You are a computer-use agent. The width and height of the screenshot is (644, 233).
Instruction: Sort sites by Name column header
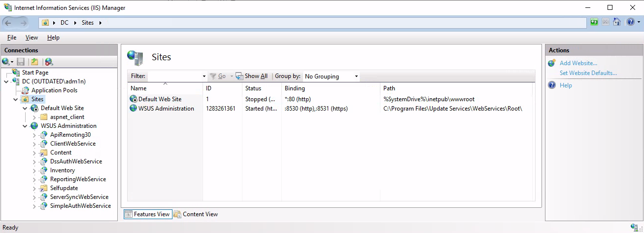(165, 88)
